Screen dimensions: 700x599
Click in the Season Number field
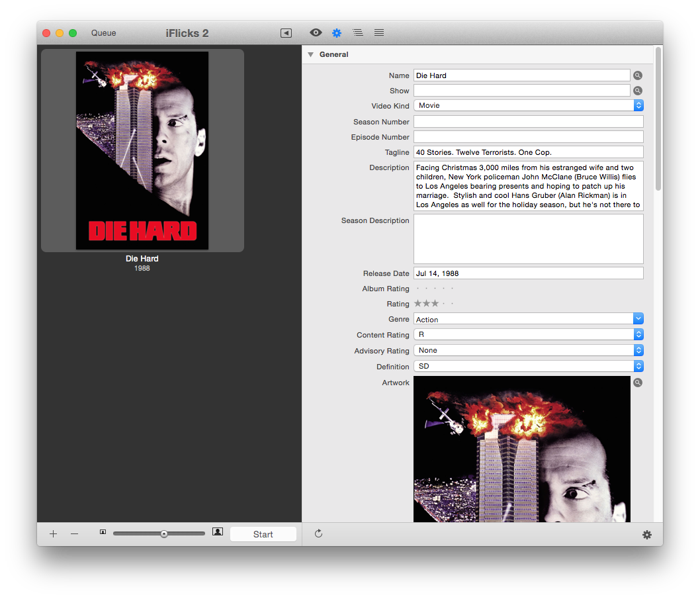click(x=529, y=122)
